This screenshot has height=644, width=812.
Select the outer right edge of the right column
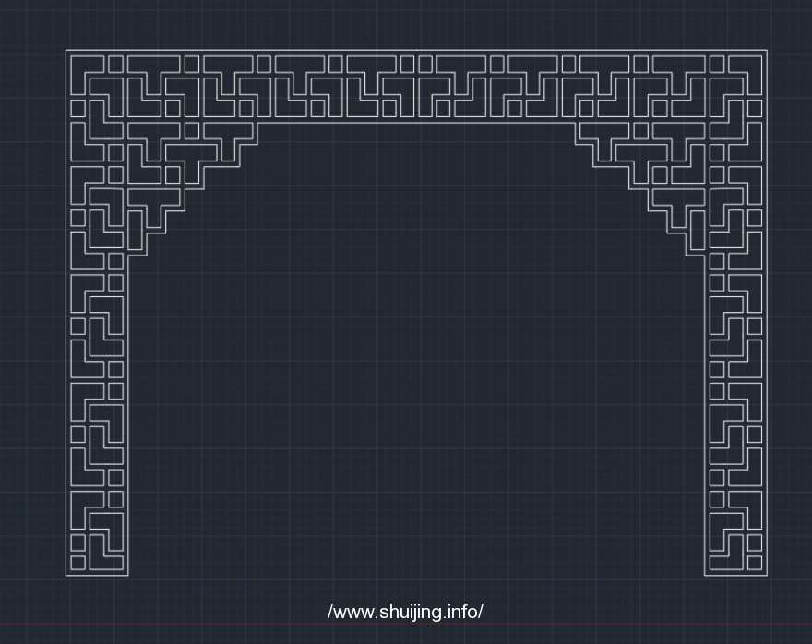coord(767,369)
